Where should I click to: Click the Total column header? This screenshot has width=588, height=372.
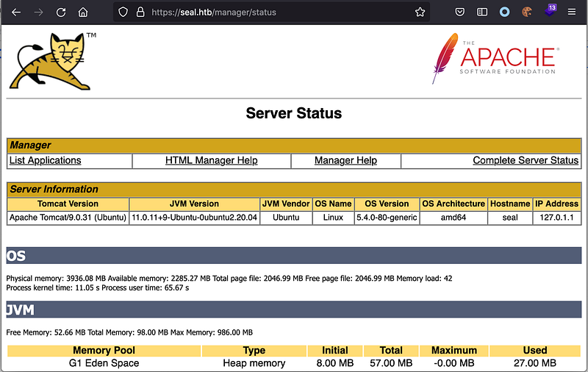pyautogui.click(x=391, y=351)
